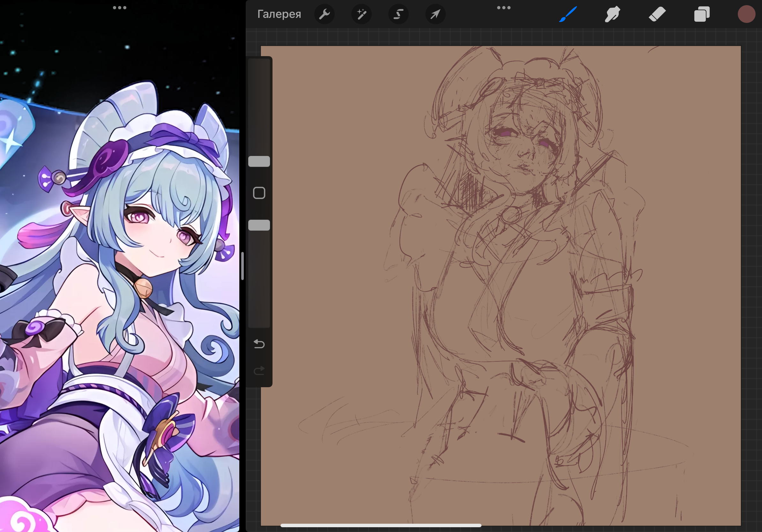
Task: Open the Layers panel
Action: coord(702,14)
